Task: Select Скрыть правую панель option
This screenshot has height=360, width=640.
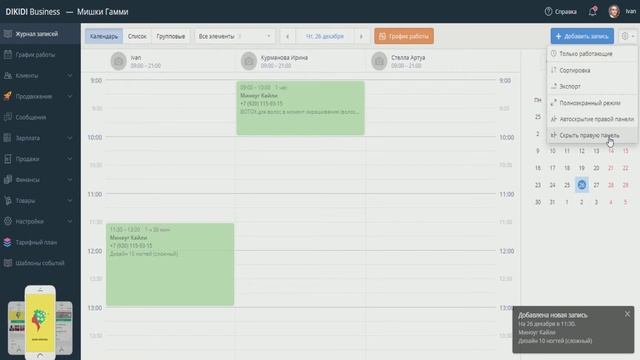Action: click(592, 135)
